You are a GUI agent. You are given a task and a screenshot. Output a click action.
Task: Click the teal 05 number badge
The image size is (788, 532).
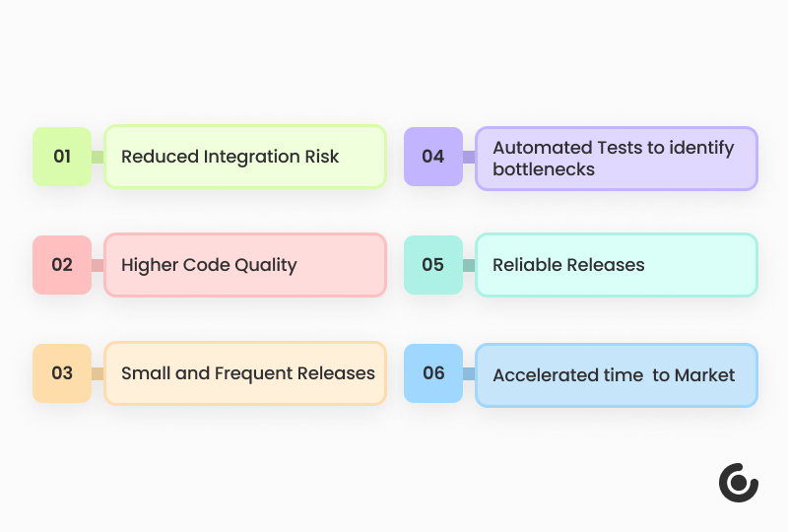(x=433, y=265)
